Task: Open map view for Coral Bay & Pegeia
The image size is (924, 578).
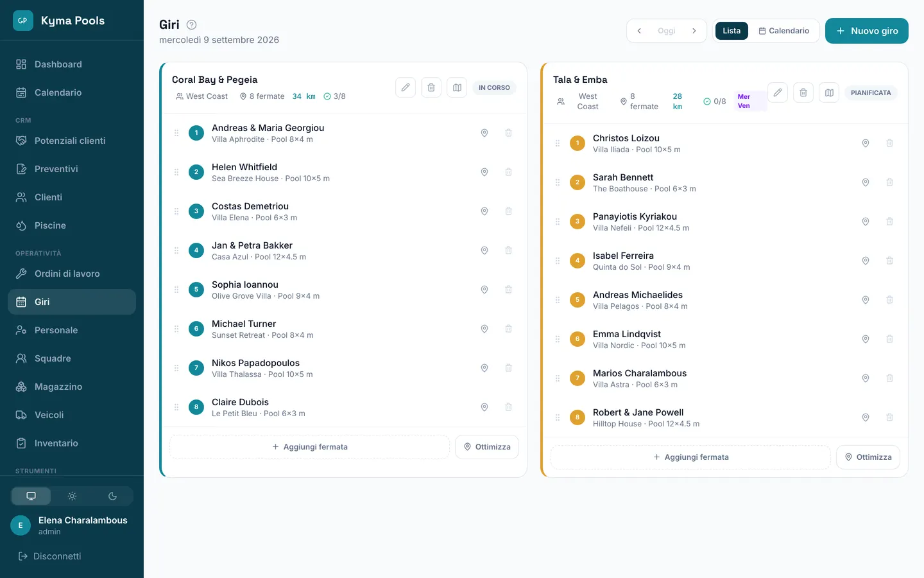Action: coord(457,87)
